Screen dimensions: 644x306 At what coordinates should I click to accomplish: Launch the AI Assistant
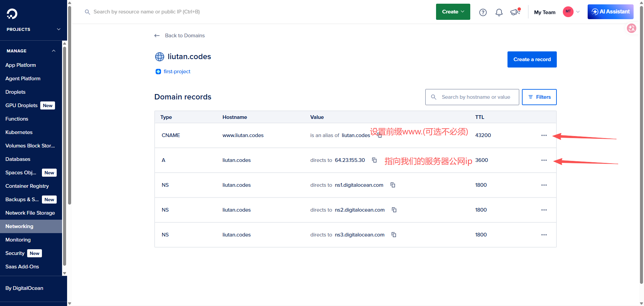[x=610, y=12]
